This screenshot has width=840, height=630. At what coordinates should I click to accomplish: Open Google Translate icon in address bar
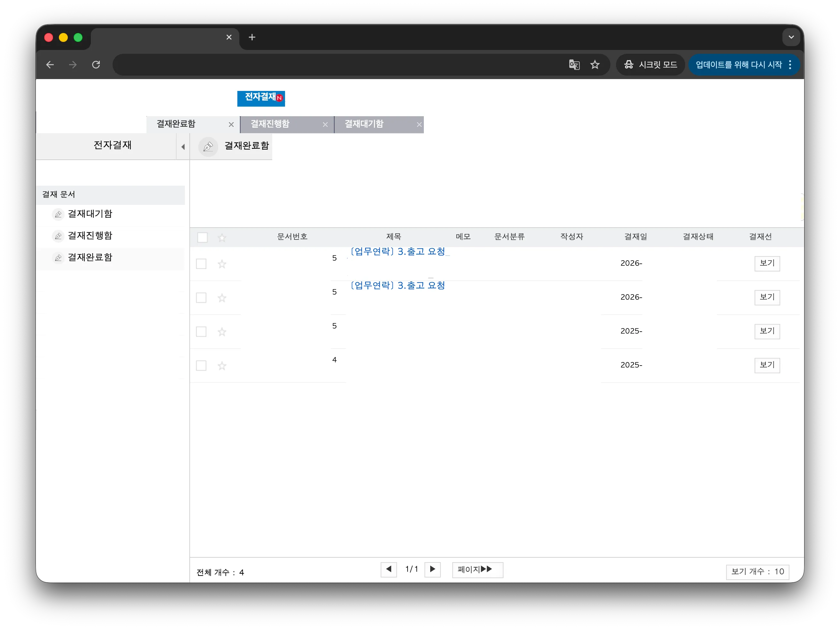[574, 65]
